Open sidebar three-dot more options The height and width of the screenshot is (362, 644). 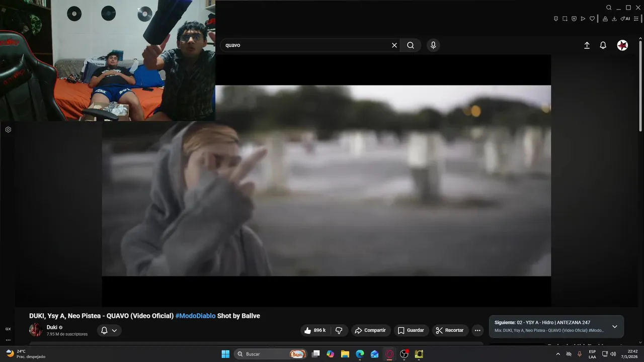(x=8, y=340)
